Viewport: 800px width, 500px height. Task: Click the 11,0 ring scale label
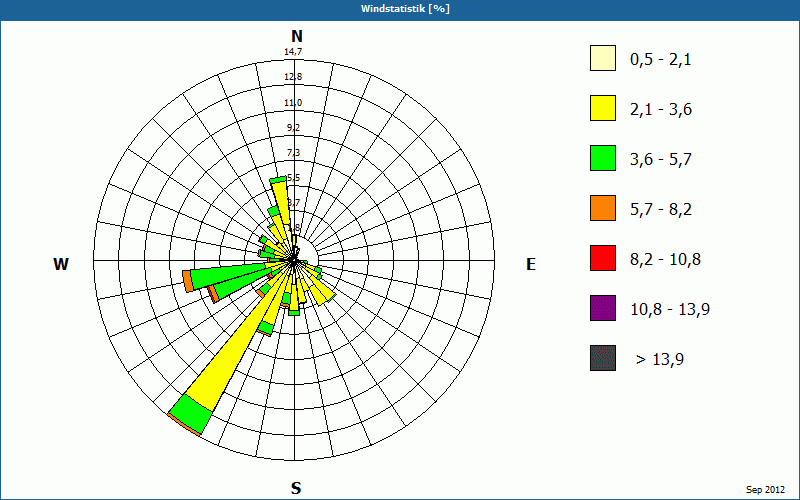(293, 103)
